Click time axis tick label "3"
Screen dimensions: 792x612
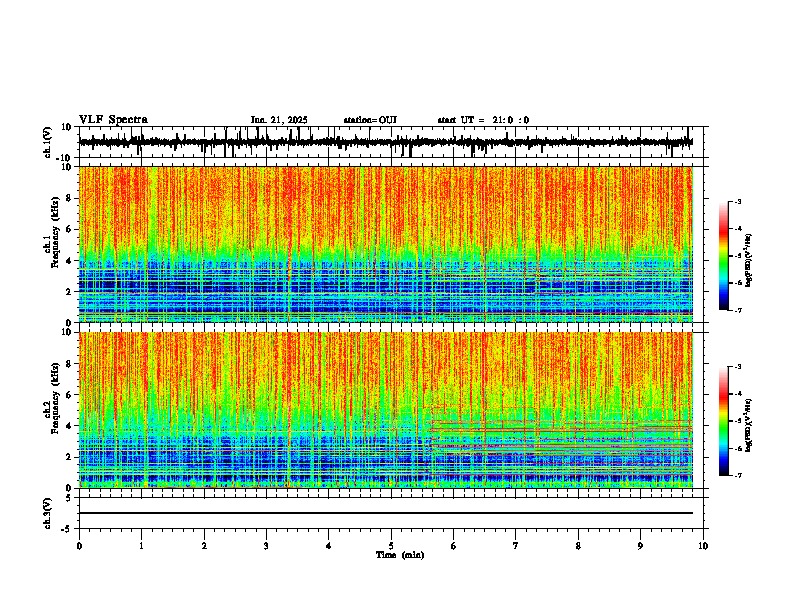266,546
